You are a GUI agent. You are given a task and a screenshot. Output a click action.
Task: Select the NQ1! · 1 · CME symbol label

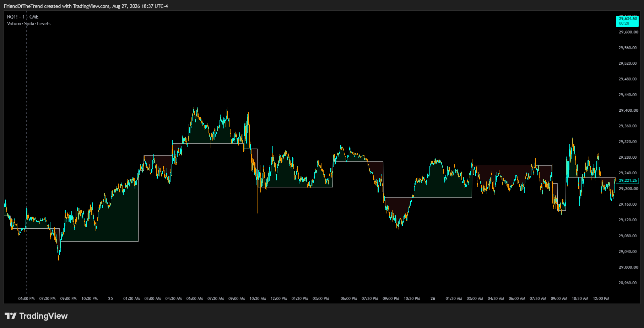pos(23,17)
